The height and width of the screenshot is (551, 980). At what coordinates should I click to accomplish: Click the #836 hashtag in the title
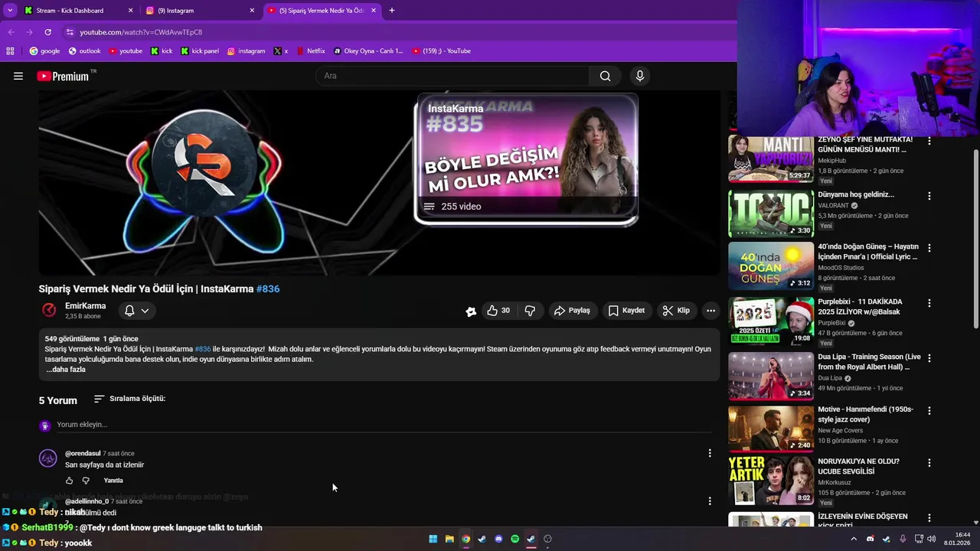click(x=268, y=289)
